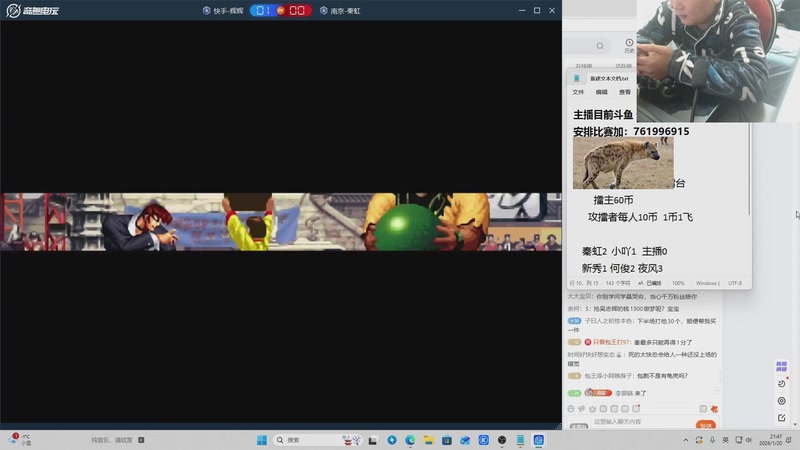Image resolution: width=800 pixels, height=450 pixels.
Task: Click the Notepad vertical scrollbar
Action: point(749,168)
